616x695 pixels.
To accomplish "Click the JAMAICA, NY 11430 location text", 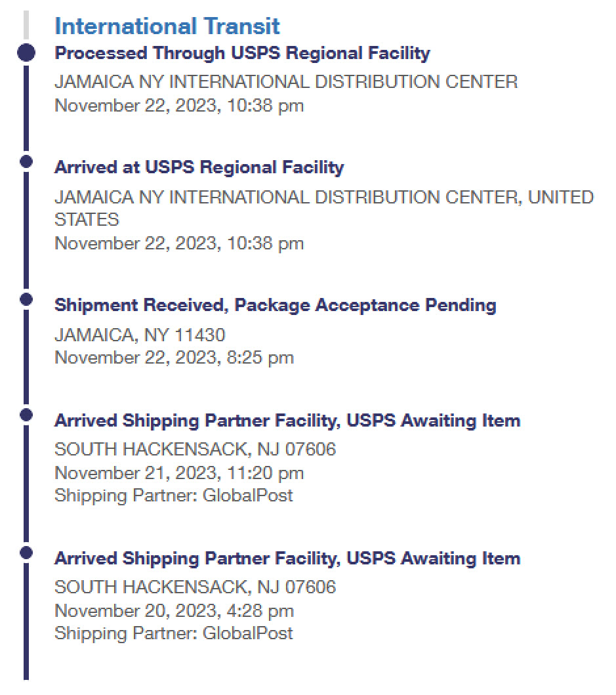I will tap(140, 335).
